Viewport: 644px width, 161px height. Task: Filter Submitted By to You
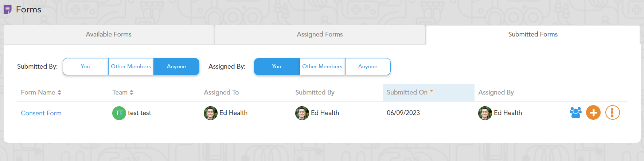click(x=85, y=66)
